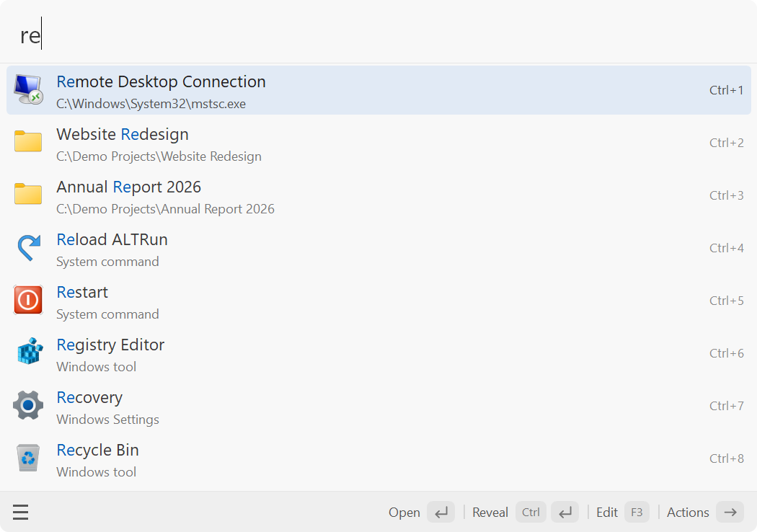757x532 pixels.
Task: Select the Restart title
Action: (82, 292)
